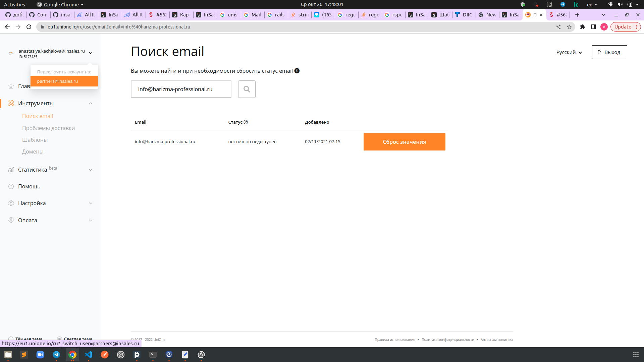The image size is (644, 362).
Task: Expand the Настройка section
Action: (x=91, y=203)
